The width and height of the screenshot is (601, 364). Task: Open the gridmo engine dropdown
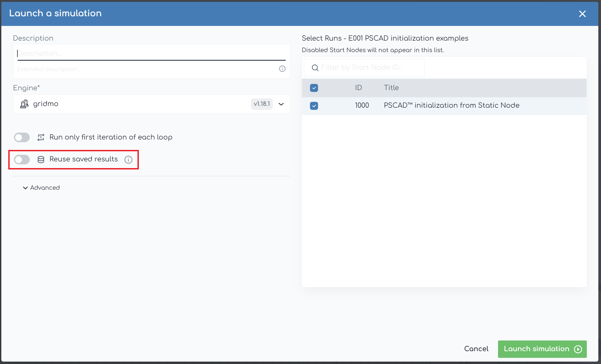(x=281, y=104)
